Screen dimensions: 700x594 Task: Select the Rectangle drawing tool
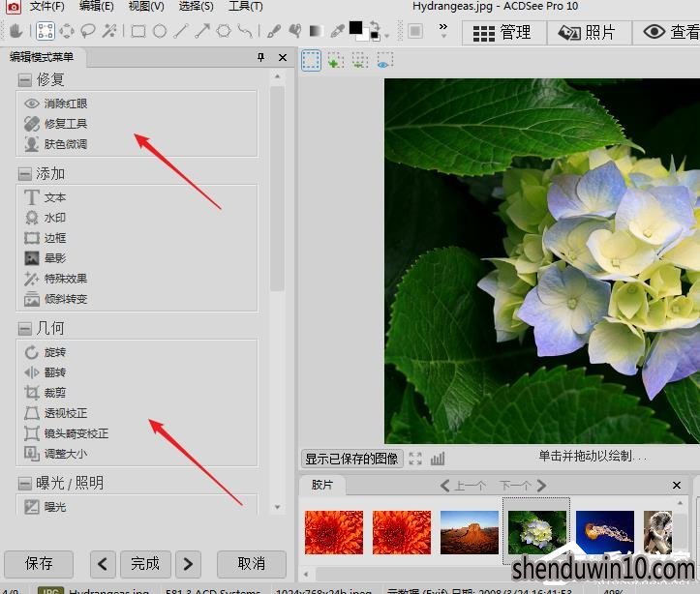click(x=138, y=31)
